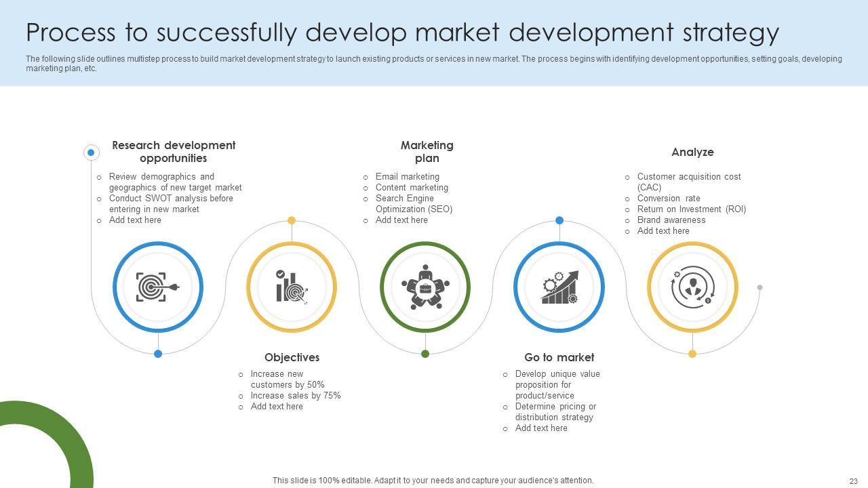This screenshot has height=488, width=868.
Task: Click "Add text here" under Marketing plan
Action: (x=401, y=220)
